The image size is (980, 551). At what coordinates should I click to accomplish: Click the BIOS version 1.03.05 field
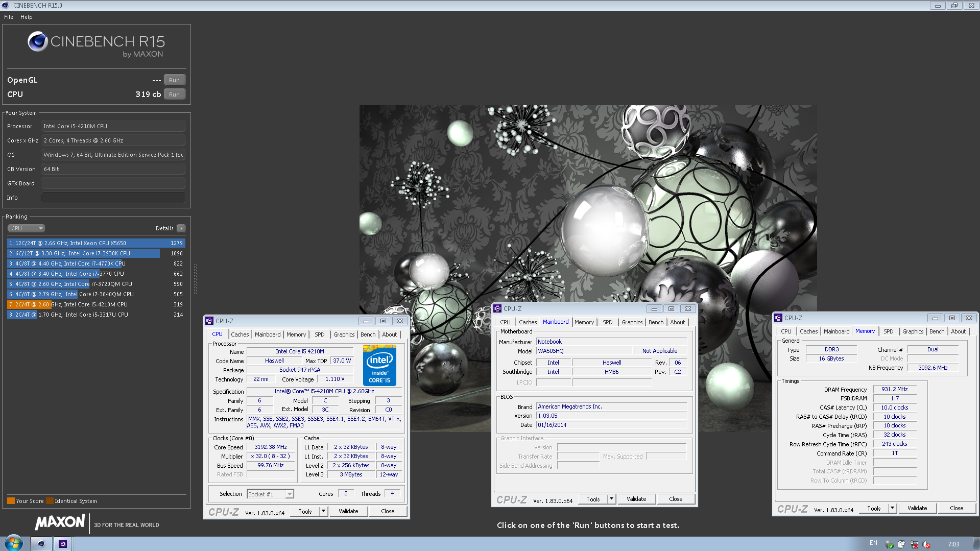point(611,416)
